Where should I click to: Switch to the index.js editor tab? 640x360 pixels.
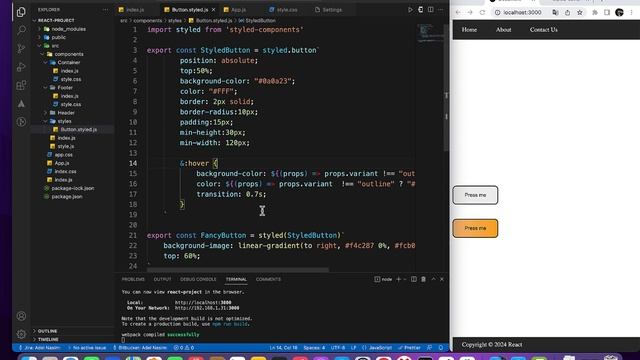[134, 9]
